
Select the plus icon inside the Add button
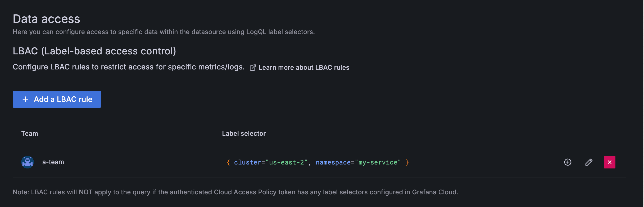tap(25, 99)
